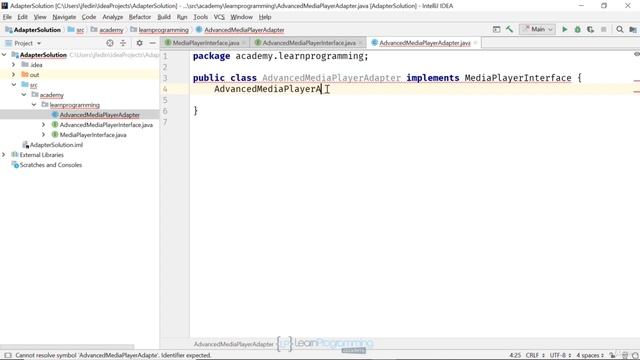
Task: Open the Tools menu
Action: [200, 17]
